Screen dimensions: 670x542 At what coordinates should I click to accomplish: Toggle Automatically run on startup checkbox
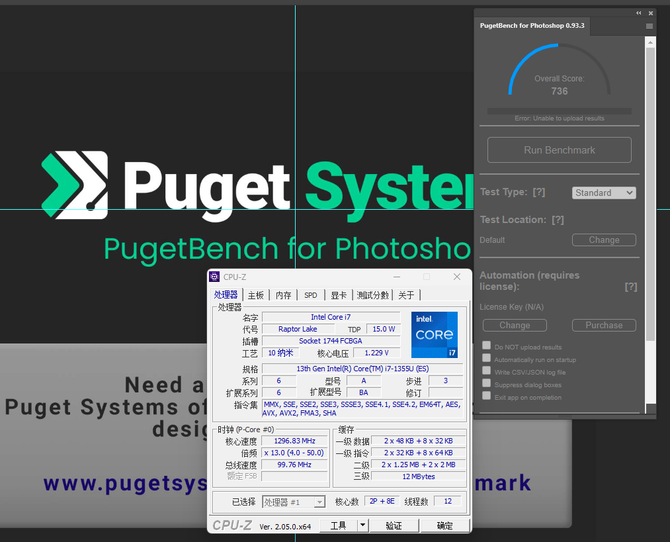[486, 358]
